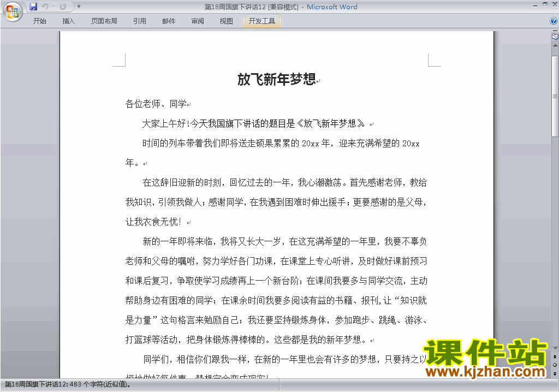The image size is (559, 392).
Task: Restore down the Word window
Action: tap(545, 4)
